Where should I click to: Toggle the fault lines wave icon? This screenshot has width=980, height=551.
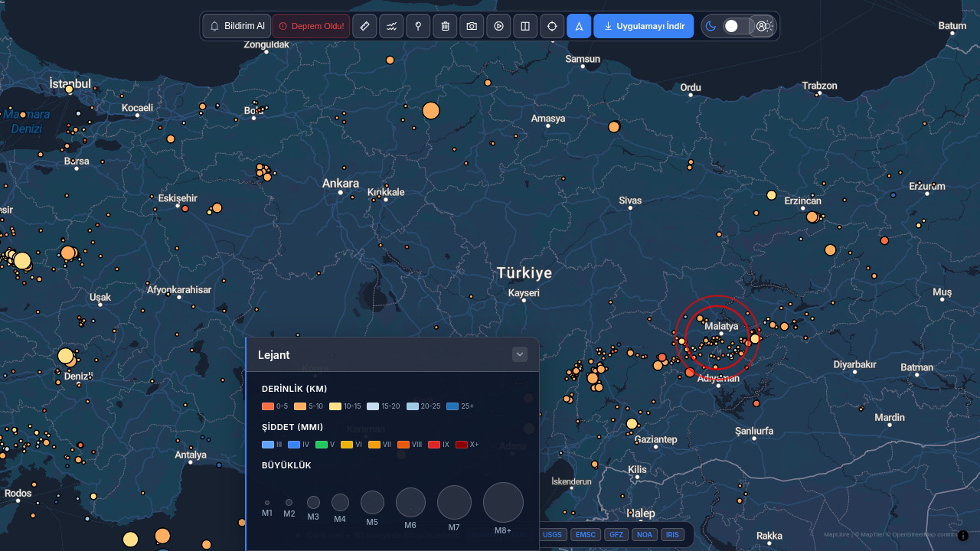click(392, 26)
